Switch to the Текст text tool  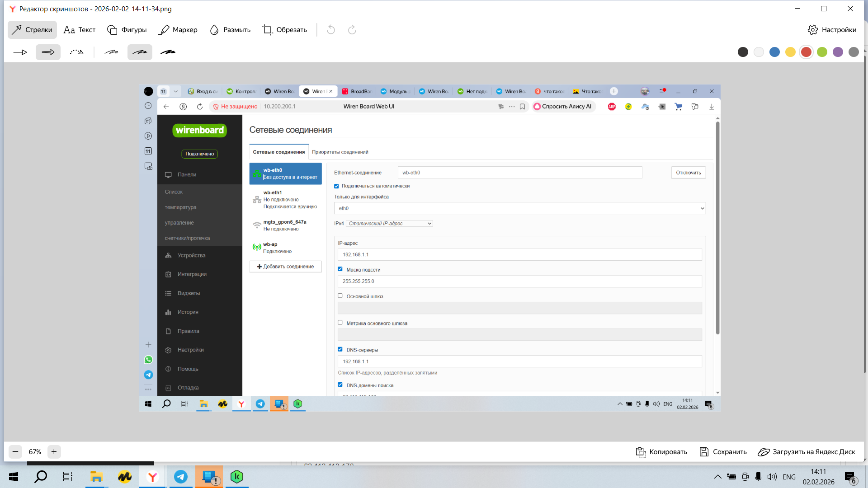[80, 30]
